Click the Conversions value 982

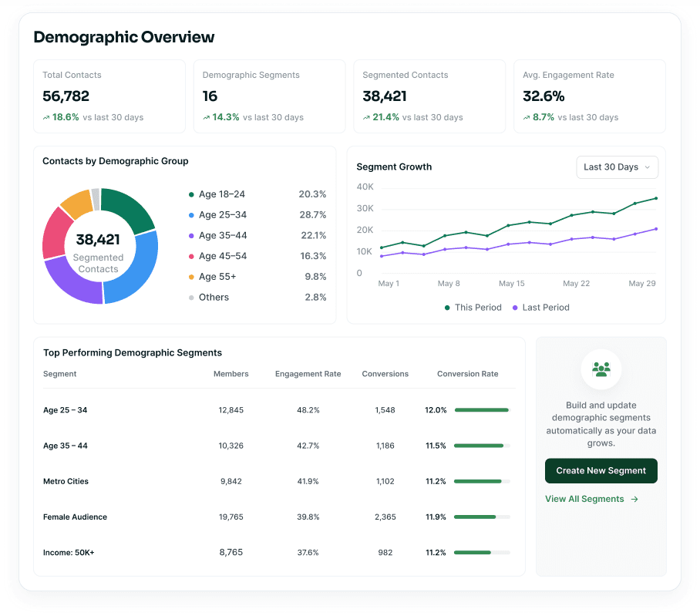tap(385, 553)
